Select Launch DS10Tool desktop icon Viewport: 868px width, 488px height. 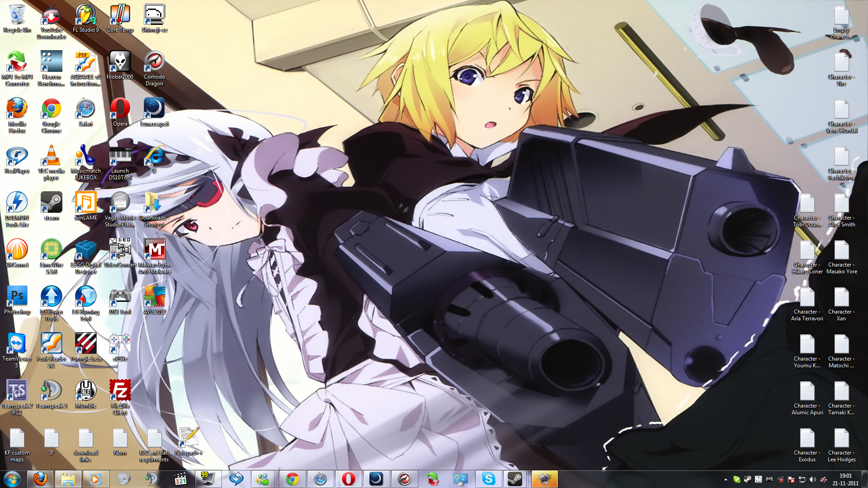tap(120, 163)
